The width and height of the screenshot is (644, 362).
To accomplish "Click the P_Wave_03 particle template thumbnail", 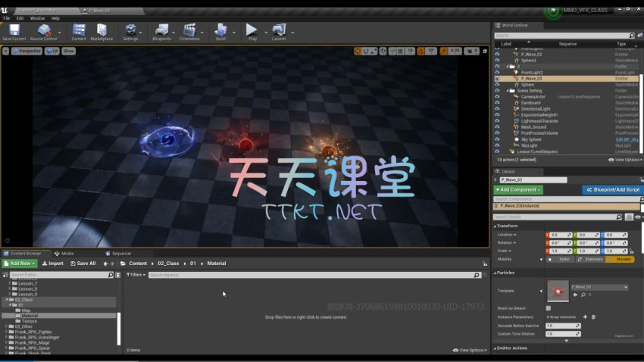I will (558, 290).
